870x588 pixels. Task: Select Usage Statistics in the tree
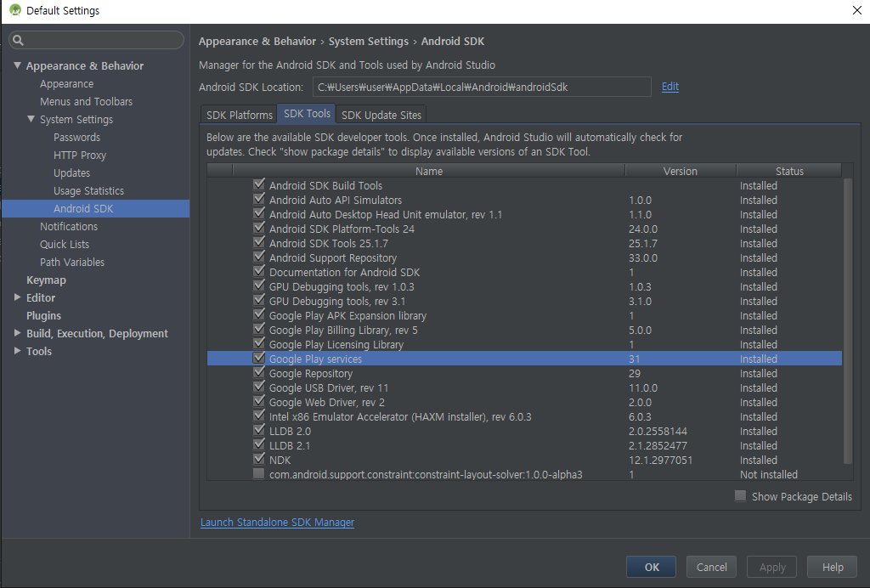coord(88,190)
